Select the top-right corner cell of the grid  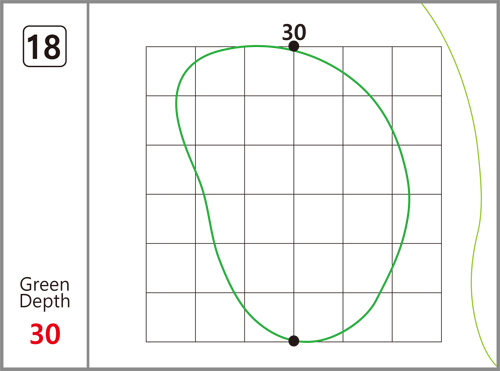[417, 71]
